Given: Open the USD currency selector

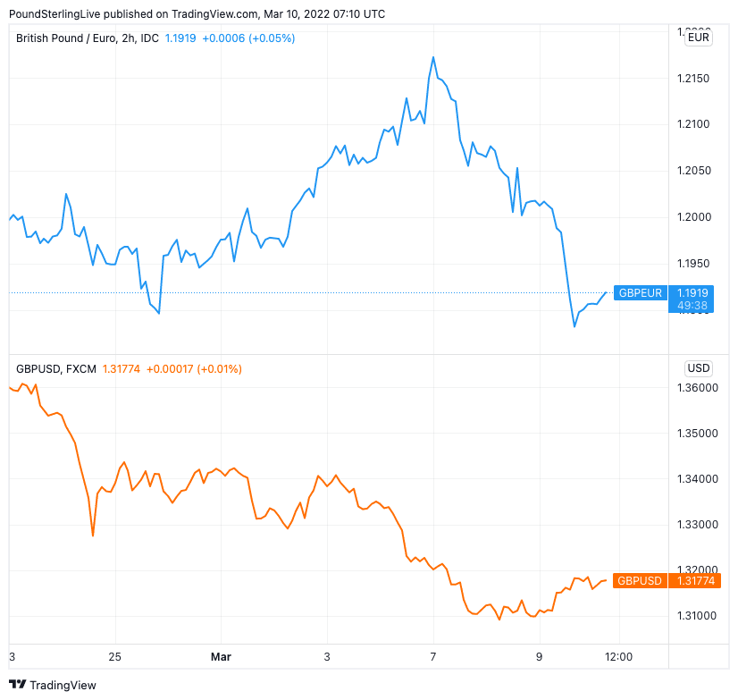Looking at the screenshot, I should tap(698, 368).
